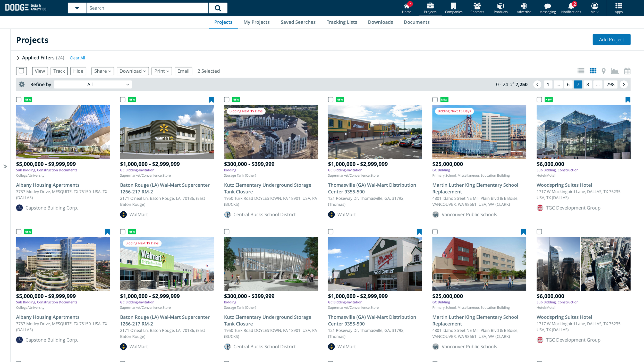Screen dimensions: 644x362
Task: Open Projects in the top navigation
Action: coord(430,8)
